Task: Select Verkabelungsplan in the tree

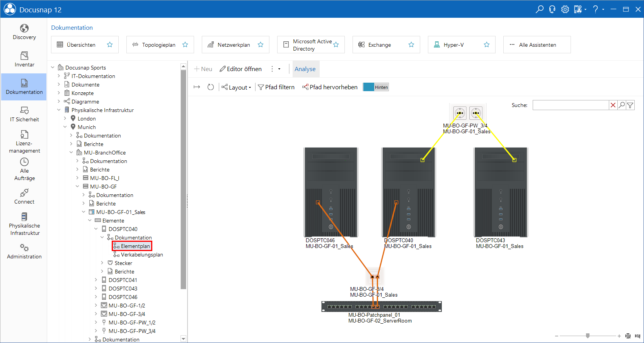Action: [142, 255]
